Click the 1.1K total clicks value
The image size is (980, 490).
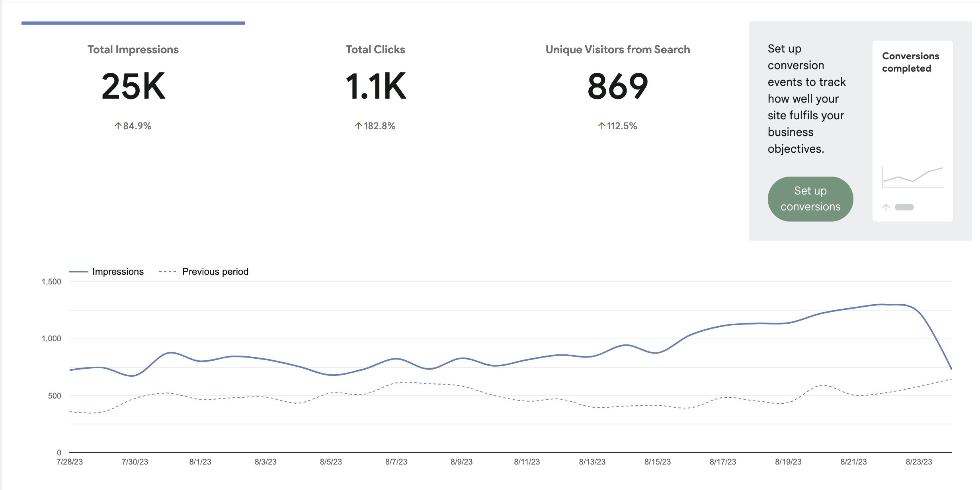click(375, 86)
